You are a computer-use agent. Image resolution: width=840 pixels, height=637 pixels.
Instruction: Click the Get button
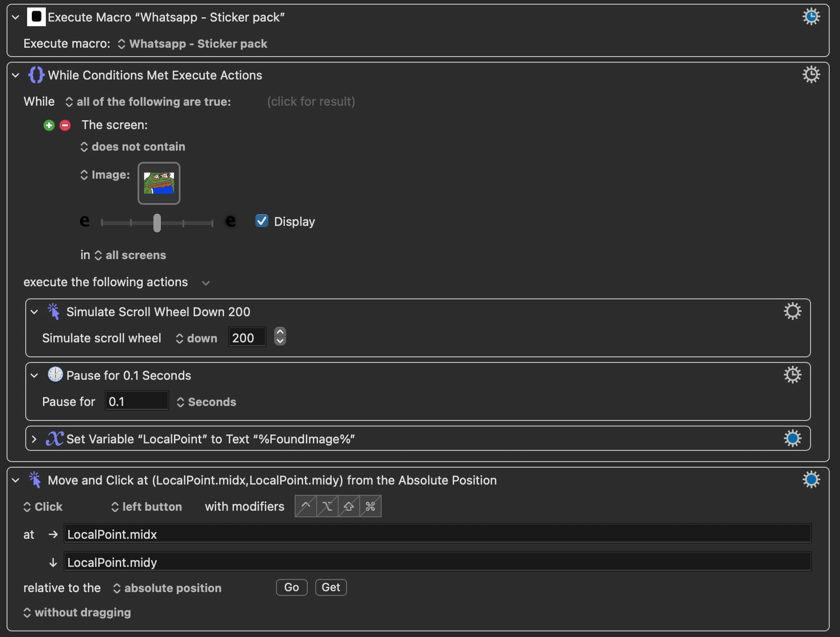pyautogui.click(x=331, y=587)
